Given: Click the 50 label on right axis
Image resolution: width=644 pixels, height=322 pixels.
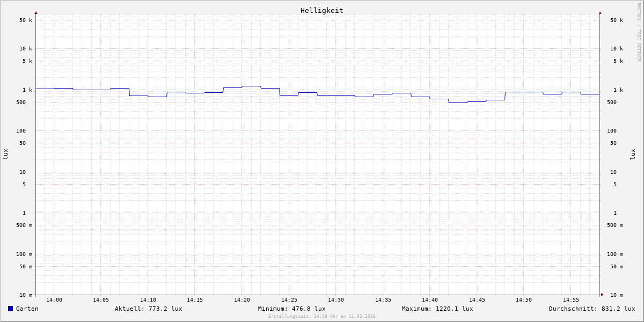Looking at the screenshot, I should point(613,143).
